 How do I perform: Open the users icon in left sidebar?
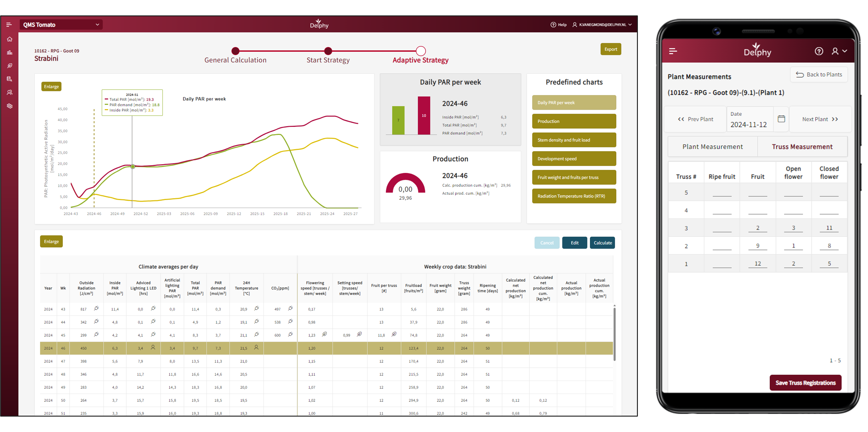click(9, 92)
